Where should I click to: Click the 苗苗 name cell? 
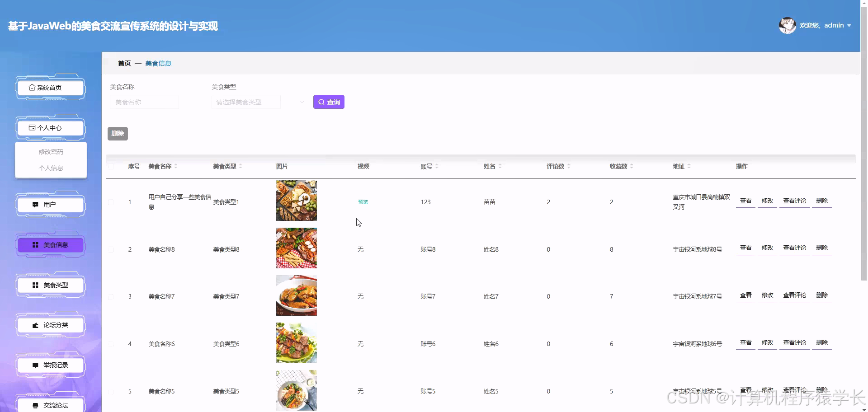pos(490,202)
